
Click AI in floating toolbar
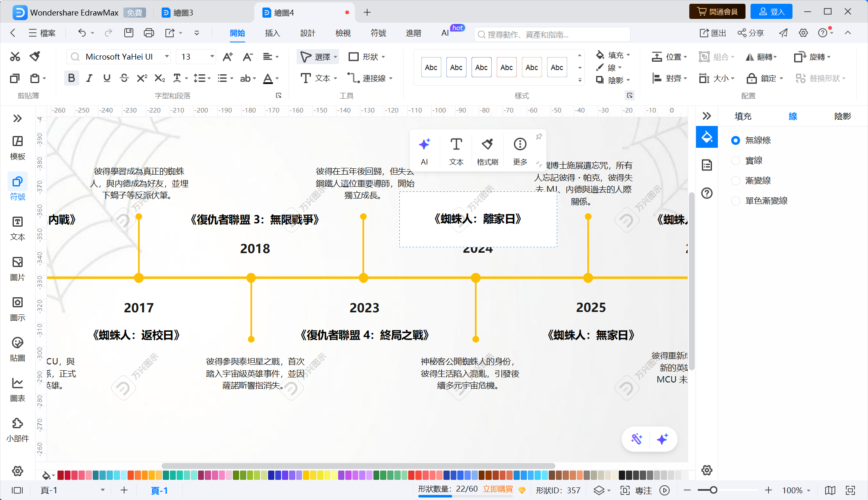424,151
